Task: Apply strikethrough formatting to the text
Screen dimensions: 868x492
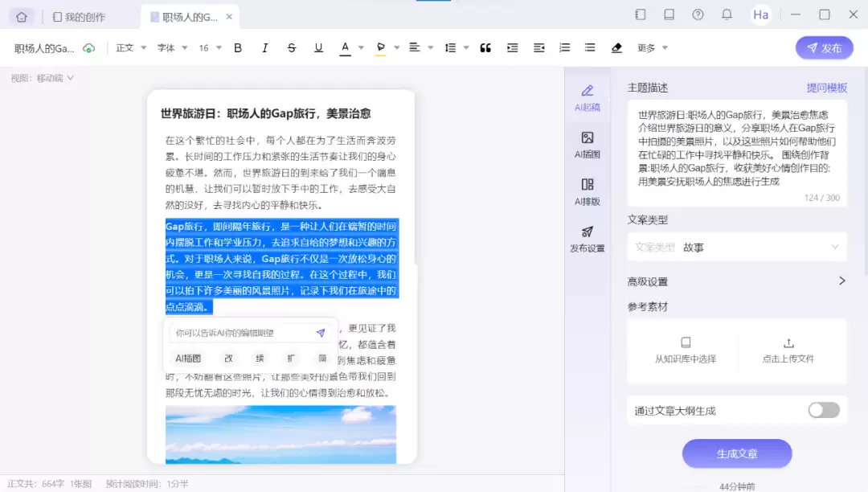Action: tap(292, 47)
